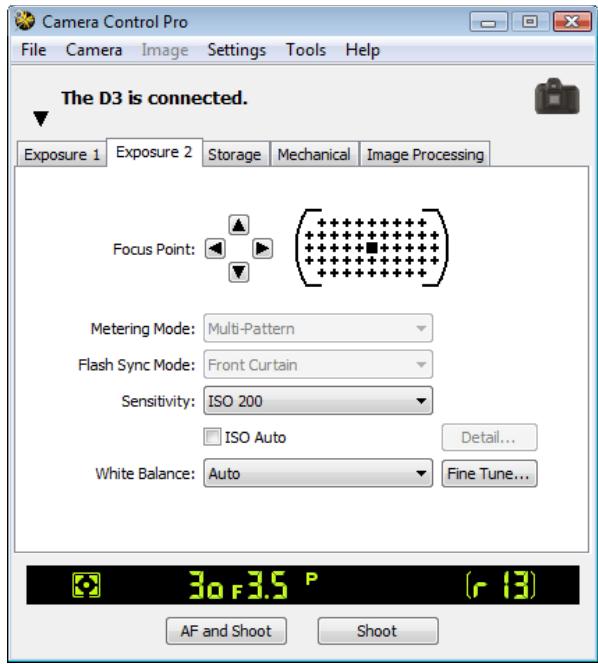Viewport: 598px width, 664px height.
Task: Click the P exposure mode indicator
Action: tap(311, 578)
